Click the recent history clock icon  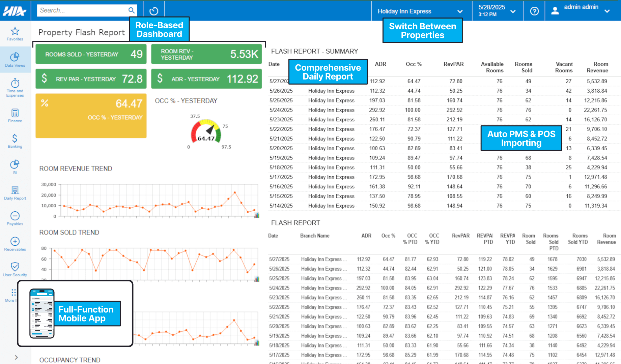(x=154, y=11)
